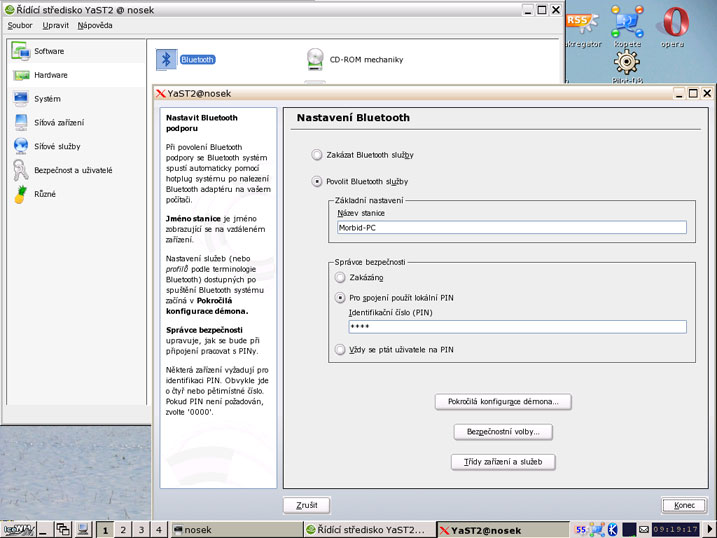Click the Software label in the sidebar
This screenshot has width=717, height=538.
49,51
